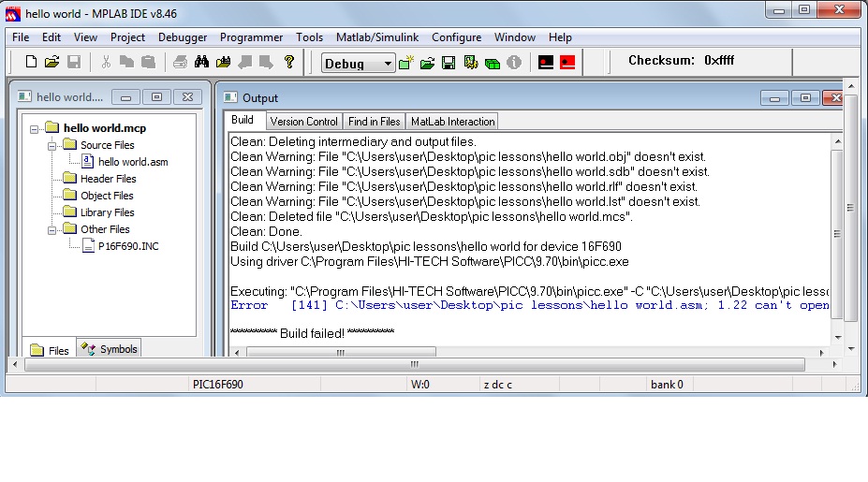This screenshot has height=482, width=868.
Task: Click the Output pane scroll right arrow
Action: click(821, 352)
